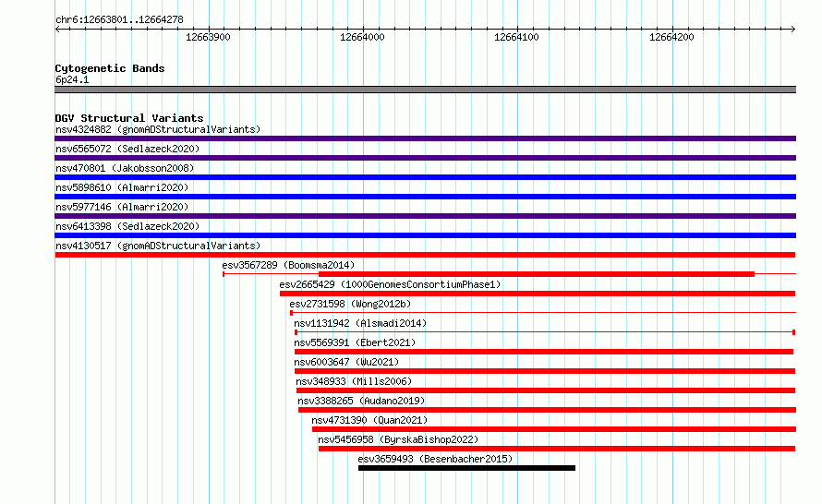Select the blue nsv470801 feature bar

point(425,177)
